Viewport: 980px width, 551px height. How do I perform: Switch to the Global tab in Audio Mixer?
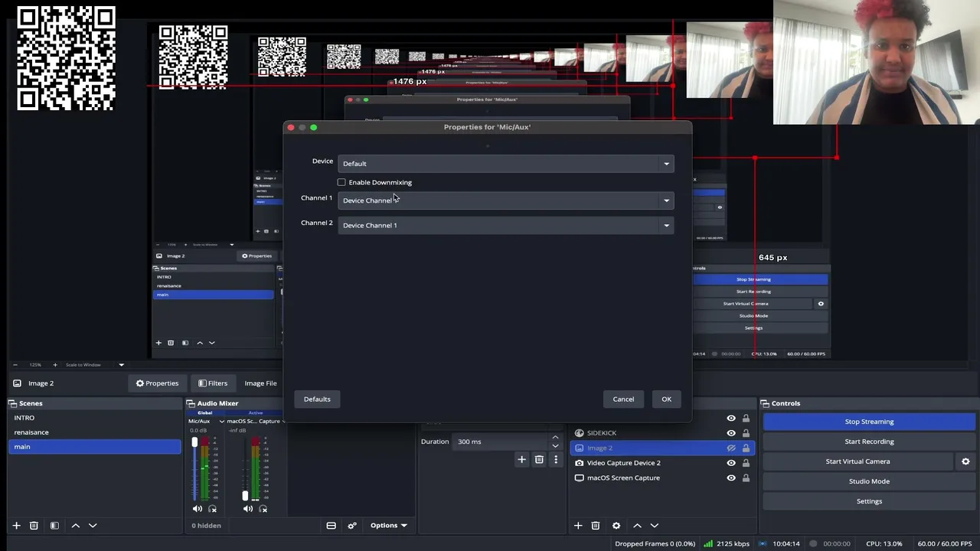pyautogui.click(x=204, y=413)
